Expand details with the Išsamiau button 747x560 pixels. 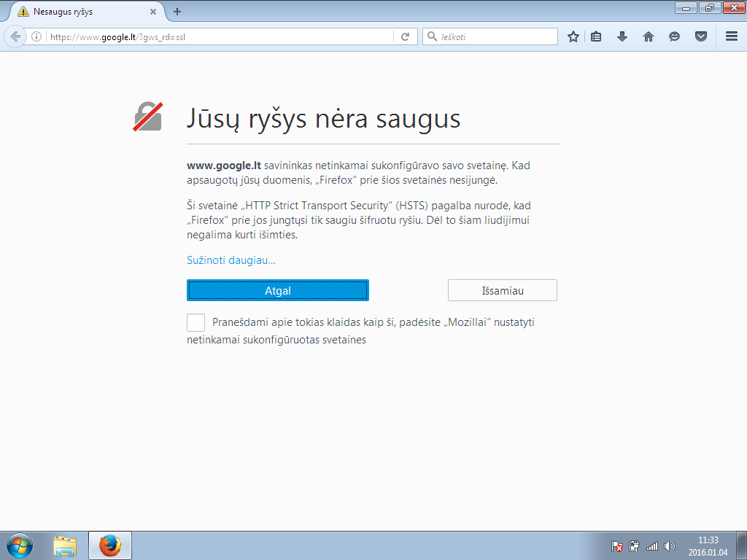tap(503, 290)
